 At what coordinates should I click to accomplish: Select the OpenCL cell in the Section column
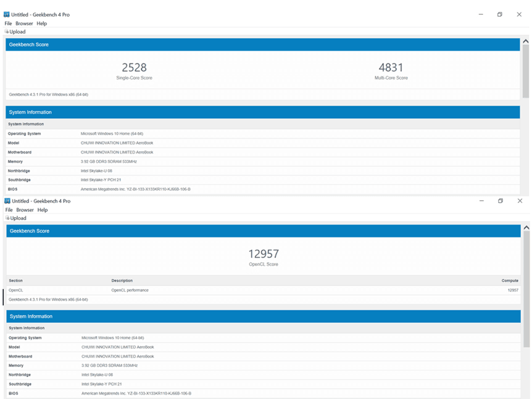coord(16,290)
